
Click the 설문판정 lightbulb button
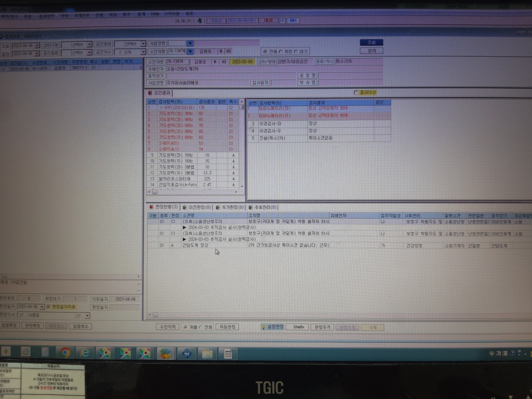273,327
